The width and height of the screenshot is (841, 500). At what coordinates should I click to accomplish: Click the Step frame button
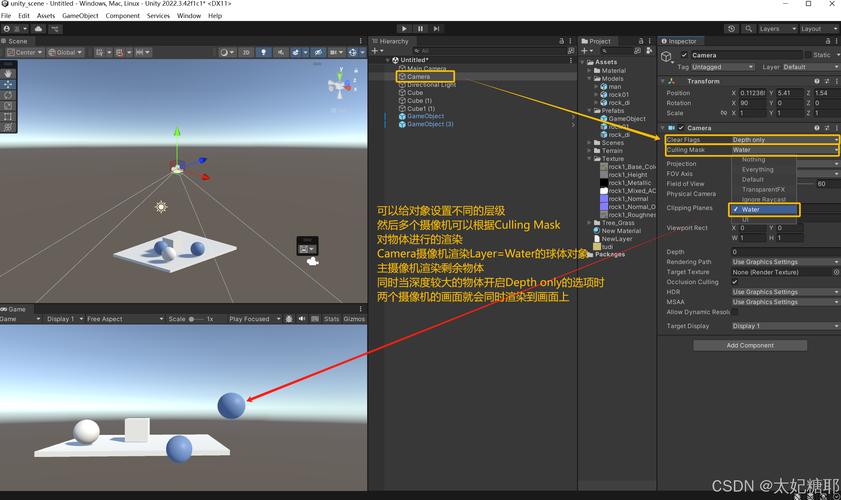[x=437, y=28]
